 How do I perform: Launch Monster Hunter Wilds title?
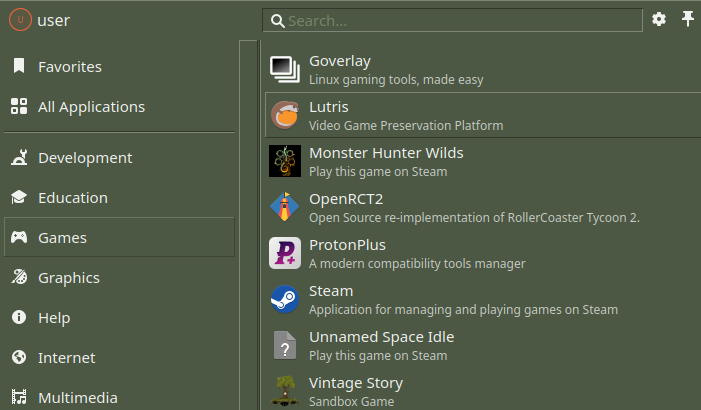tap(386, 153)
